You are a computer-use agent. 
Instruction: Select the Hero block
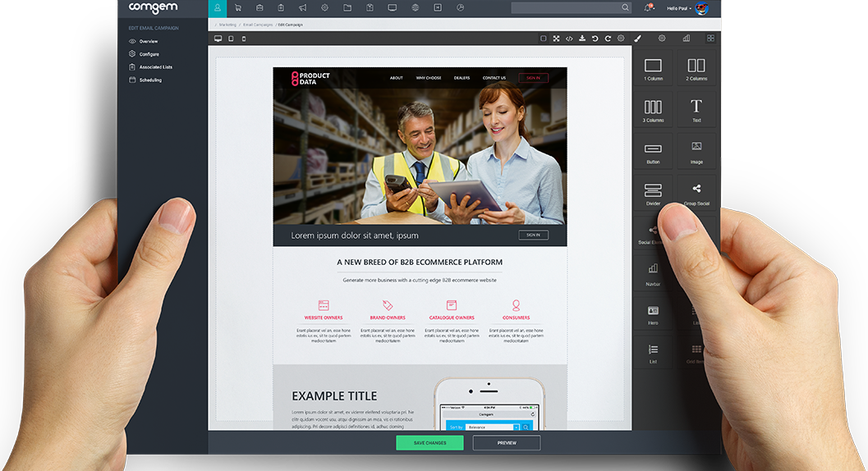pyautogui.click(x=653, y=313)
